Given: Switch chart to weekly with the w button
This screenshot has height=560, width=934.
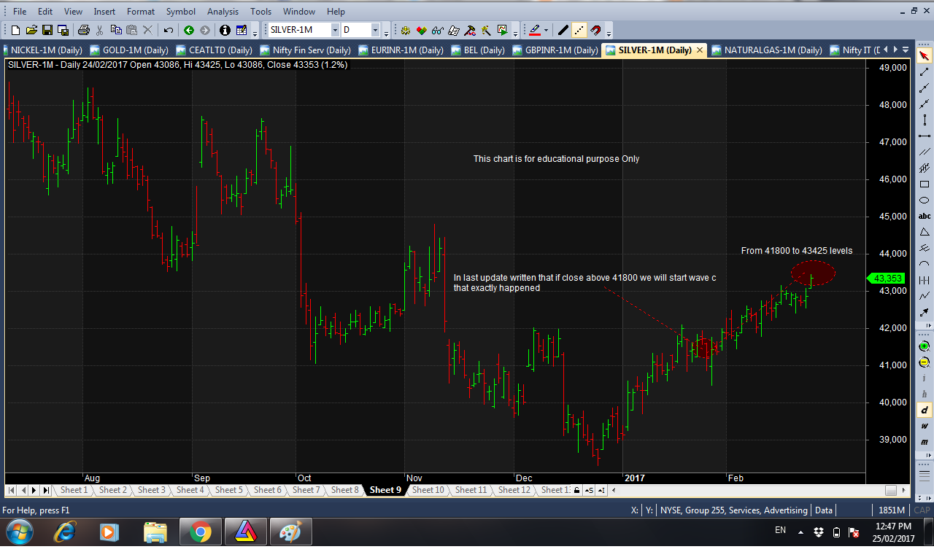Looking at the screenshot, I should tap(924, 427).
